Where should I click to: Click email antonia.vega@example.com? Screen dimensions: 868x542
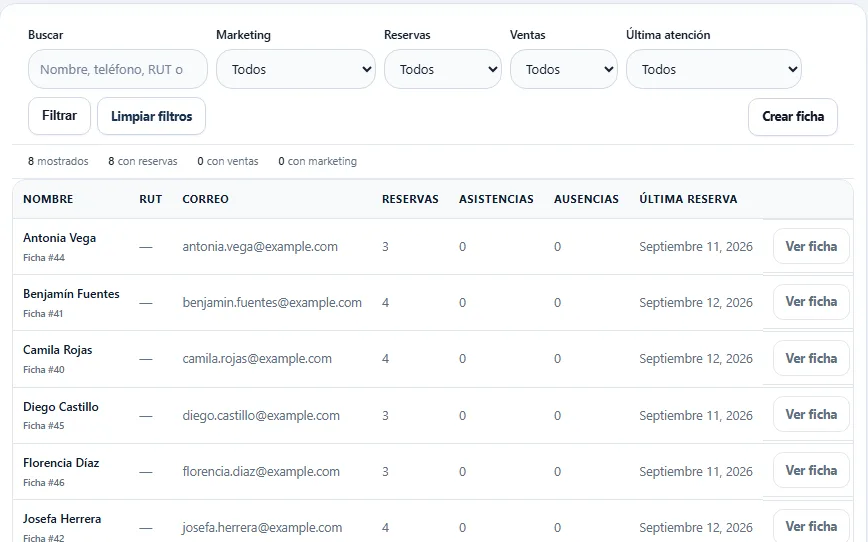point(260,247)
